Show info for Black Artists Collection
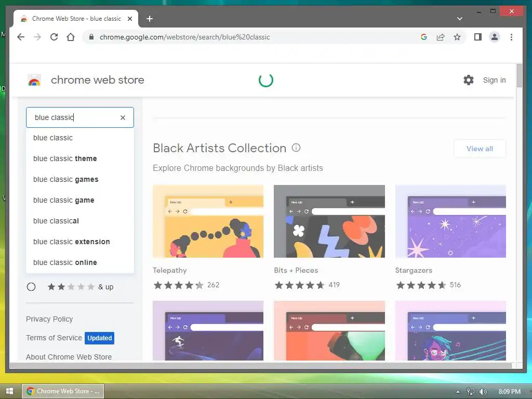 point(296,148)
